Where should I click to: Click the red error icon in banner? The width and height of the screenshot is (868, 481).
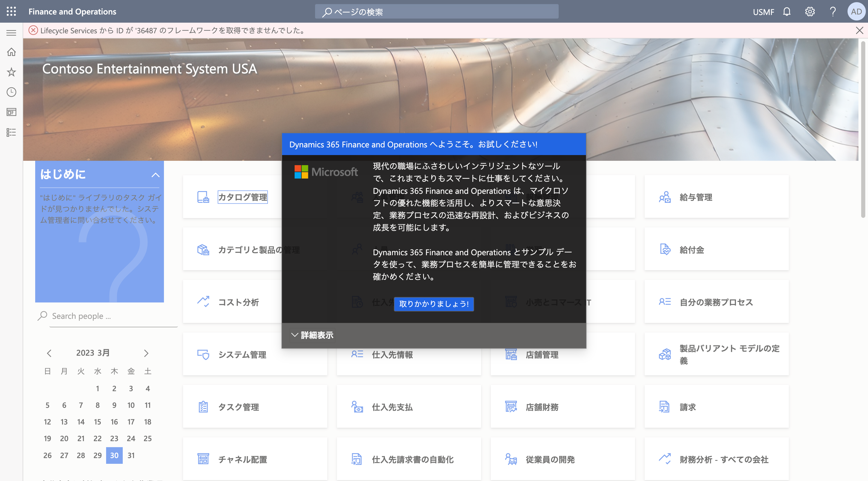tap(33, 30)
